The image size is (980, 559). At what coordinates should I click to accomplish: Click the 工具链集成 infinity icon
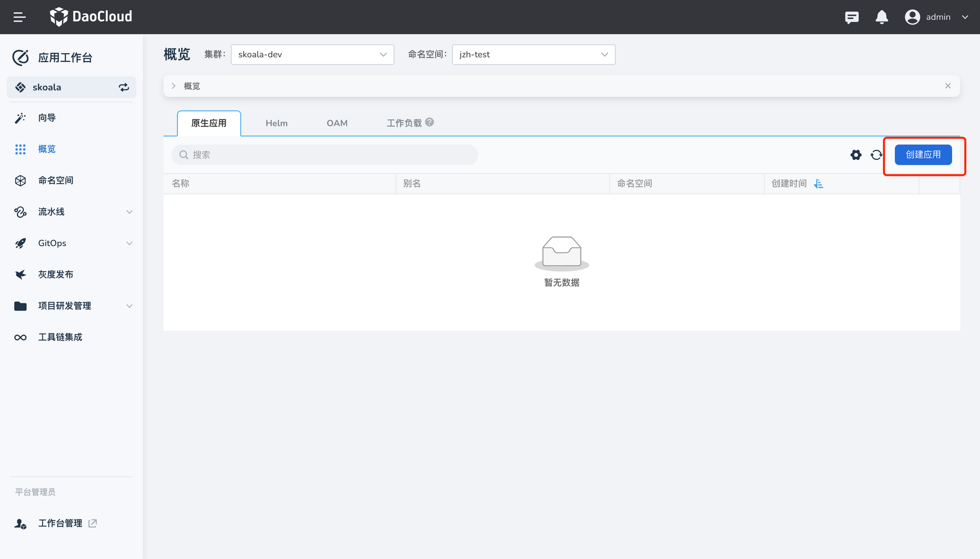pyautogui.click(x=20, y=337)
